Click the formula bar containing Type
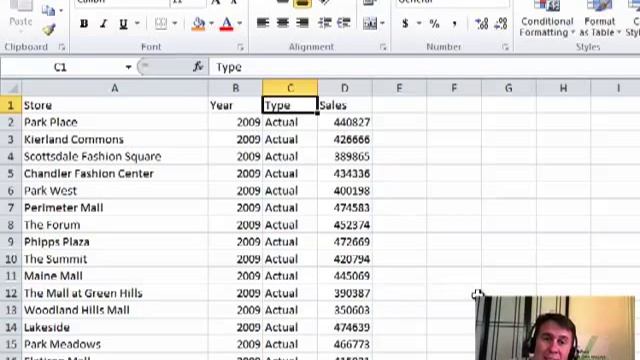This screenshot has width=640, height=360. pos(424,67)
